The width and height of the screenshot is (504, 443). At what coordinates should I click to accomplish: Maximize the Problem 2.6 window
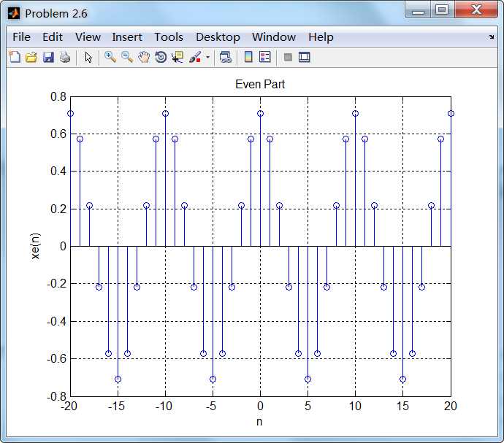pos(443,10)
